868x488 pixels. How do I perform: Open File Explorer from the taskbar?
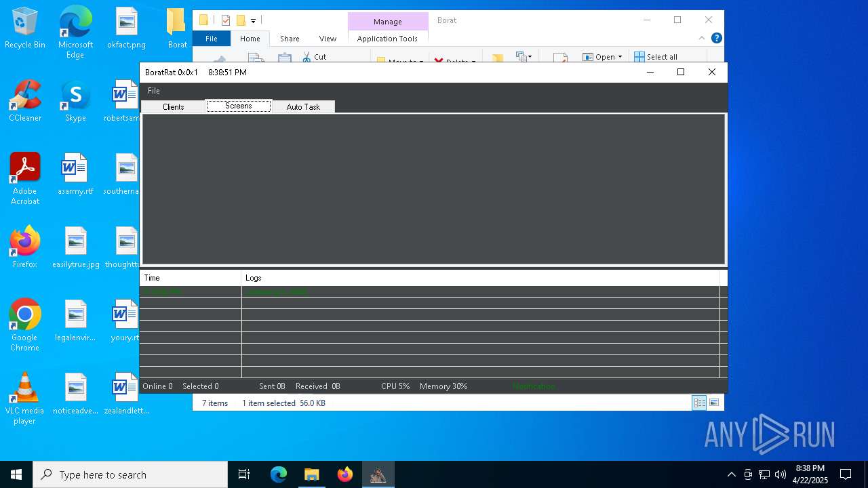311,474
